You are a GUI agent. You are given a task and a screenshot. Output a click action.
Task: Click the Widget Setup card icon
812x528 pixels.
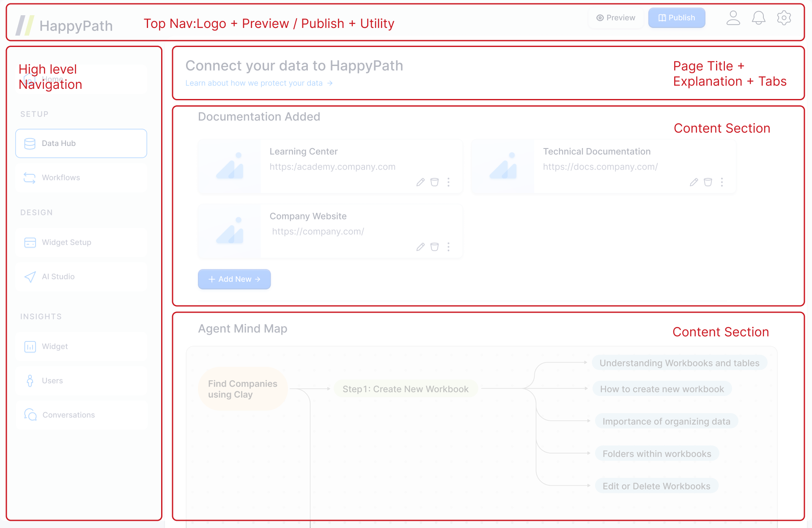click(x=30, y=242)
